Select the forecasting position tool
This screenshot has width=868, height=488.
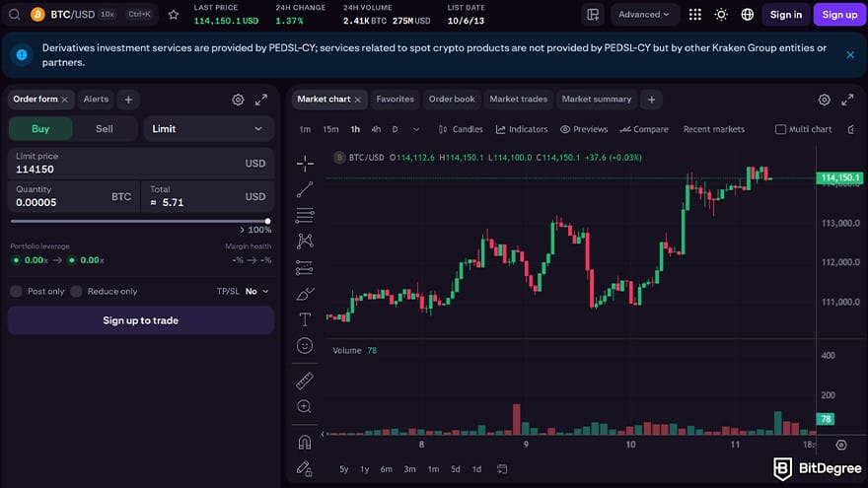tap(305, 268)
